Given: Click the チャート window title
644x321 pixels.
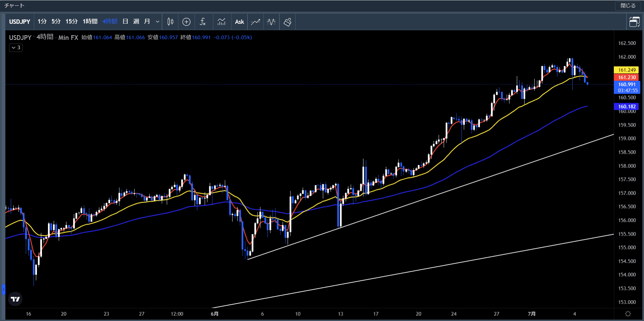Looking at the screenshot, I should click(x=14, y=6).
